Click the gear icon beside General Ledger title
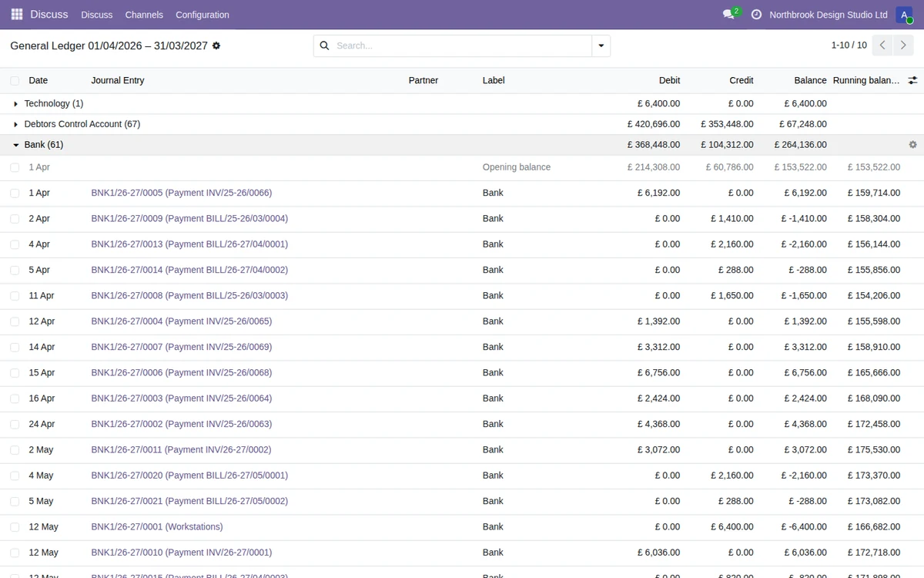Image resolution: width=924 pixels, height=578 pixels. pyautogui.click(x=216, y=45)
